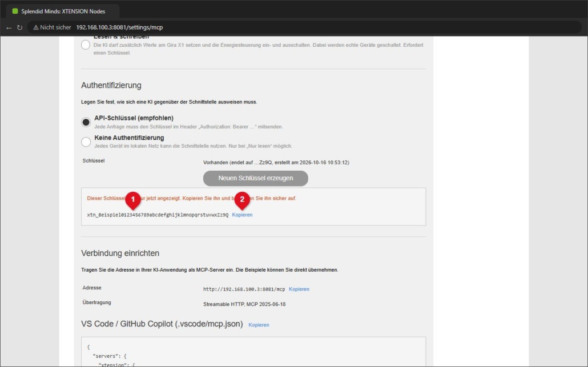Choose the 'Keine Authentifizierung' radio option
This screenshot has width=588, height=367.
point(86,142)
